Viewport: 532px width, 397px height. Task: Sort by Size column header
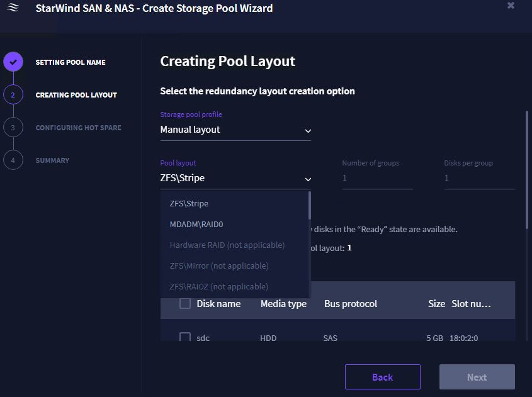pyautogui.click(x=436, y=304)
